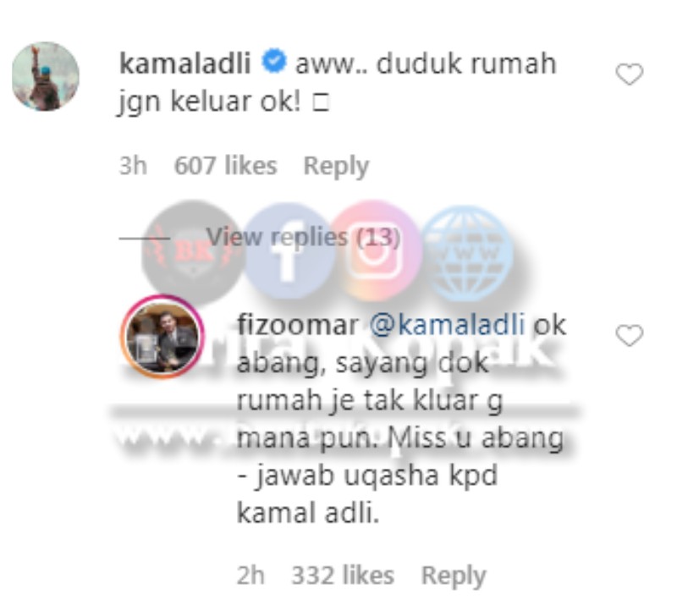View the 607 likes list

pyautogui.click(x=225, y=166)
